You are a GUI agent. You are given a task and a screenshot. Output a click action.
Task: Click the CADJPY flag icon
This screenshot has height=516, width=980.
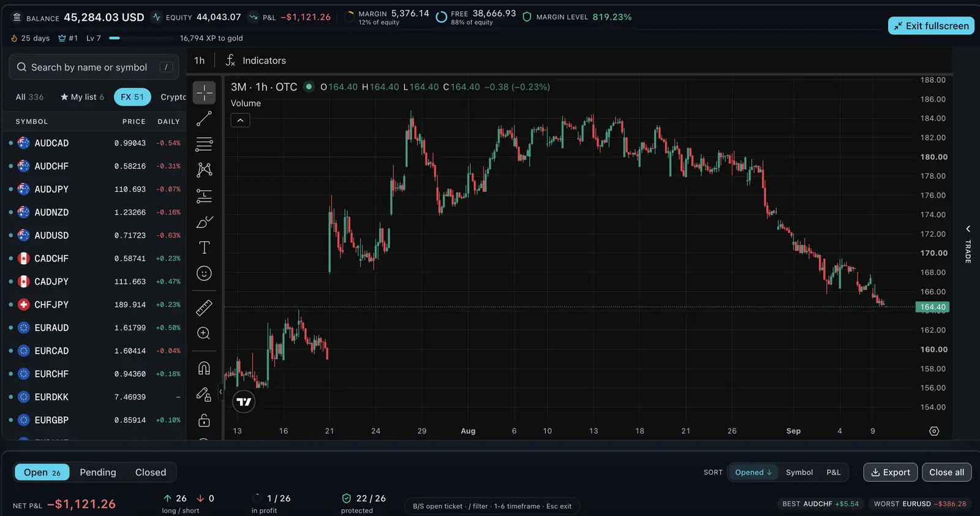pos(24,281)
